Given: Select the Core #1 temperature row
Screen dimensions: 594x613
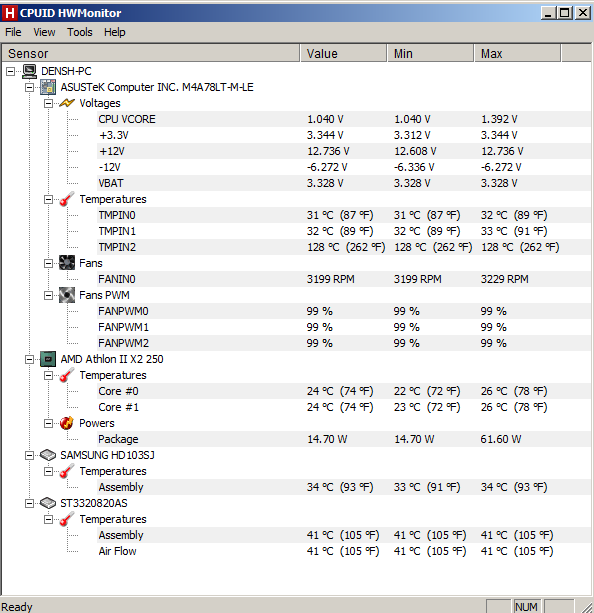Looking at the screenshot, I should pyautogui.click(x=344, y=407).
